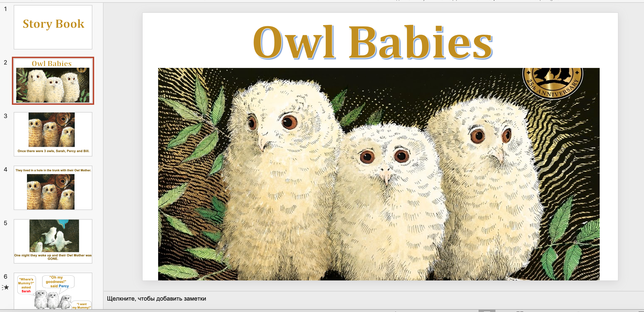This screenshot has height=312, width=644.
Task: Click the 'Where's Mummy?' bubble in slide 6
Action: (26, 285)
